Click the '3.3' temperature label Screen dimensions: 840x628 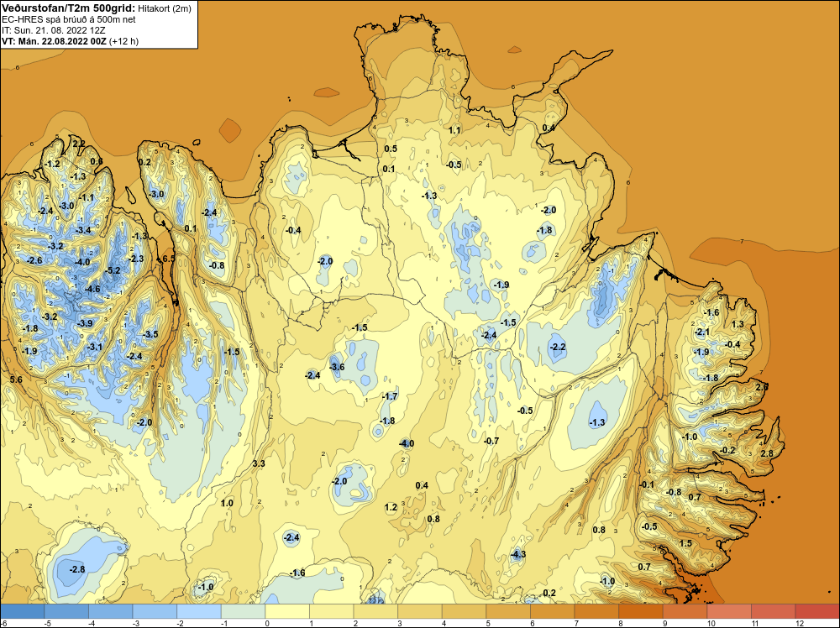point(259,463)
